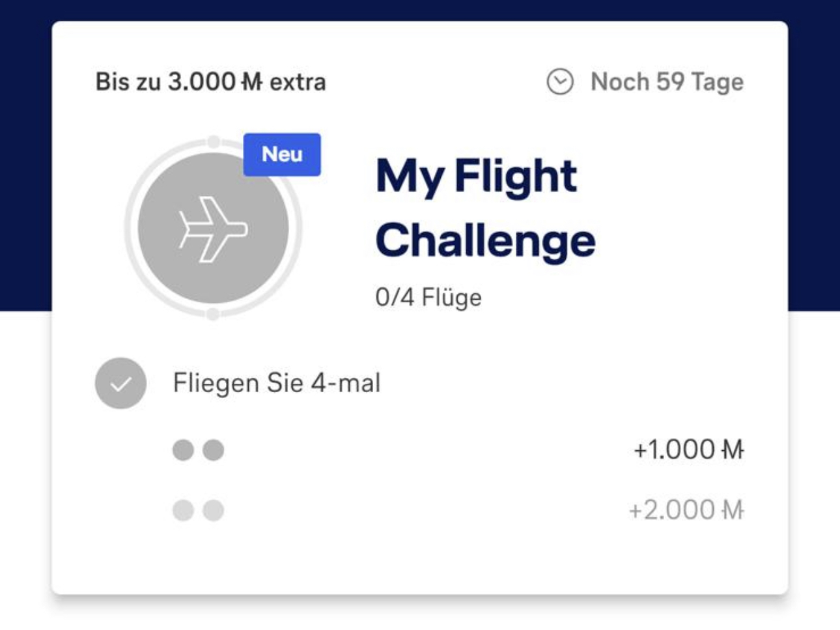Click the miles symbol after +1.000
The width and height of the screenshot is (840, 630).
(733, 450)
